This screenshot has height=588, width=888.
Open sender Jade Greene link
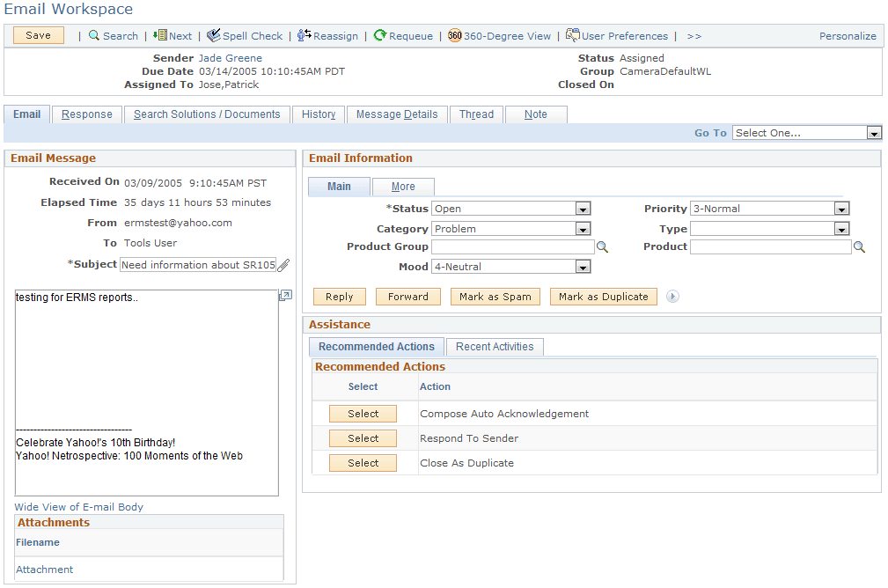pyautogui.click(x=230, y=58)
